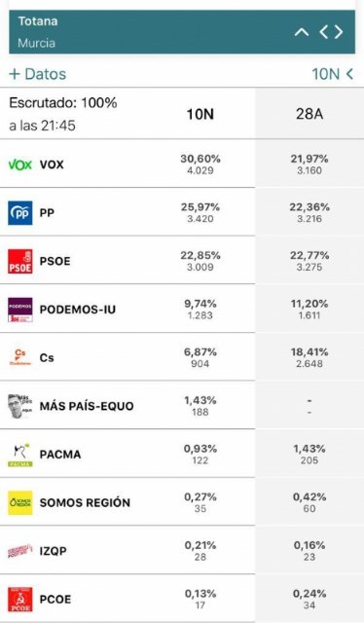Go to next municipality with right arrow
The image size is (364, 623).
click(x=339, y=32)
